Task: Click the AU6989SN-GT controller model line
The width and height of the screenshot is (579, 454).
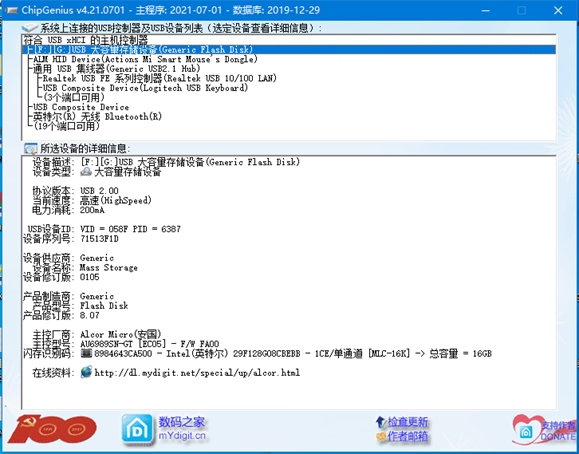Action: tap(126, 344)
